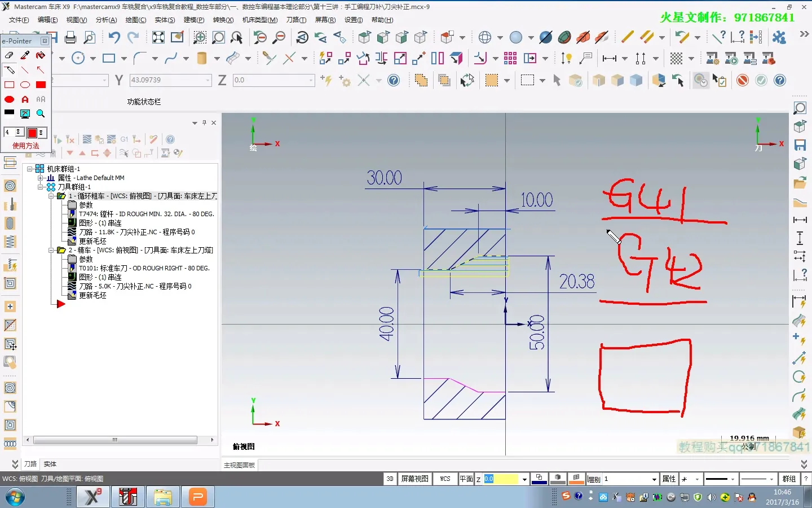Open the 刀路(T) menu
The height and width of the screenshot is (508, 812).
point(296,20)
